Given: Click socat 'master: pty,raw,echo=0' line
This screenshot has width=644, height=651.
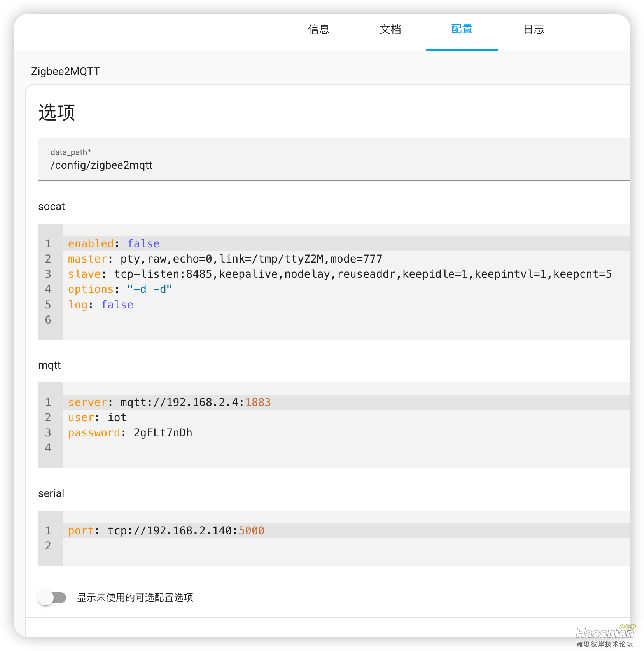Looking at the screenshot, I should (x=346, y=259).
